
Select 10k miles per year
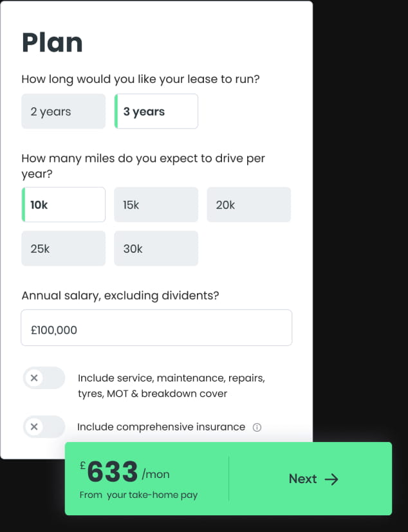coord(63,205)
